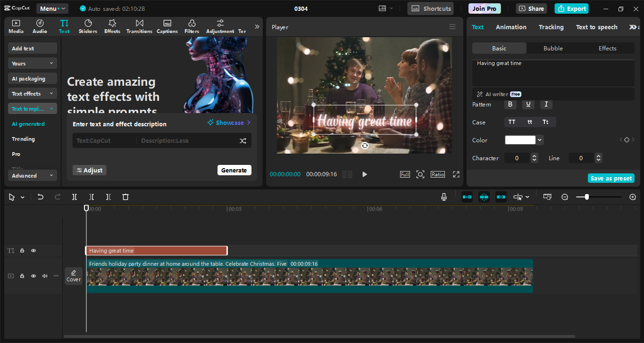This screenshot has width=644, height=343.
Task: Click the Undo arrow in timeline toolbar
Action: click(41, 197)
